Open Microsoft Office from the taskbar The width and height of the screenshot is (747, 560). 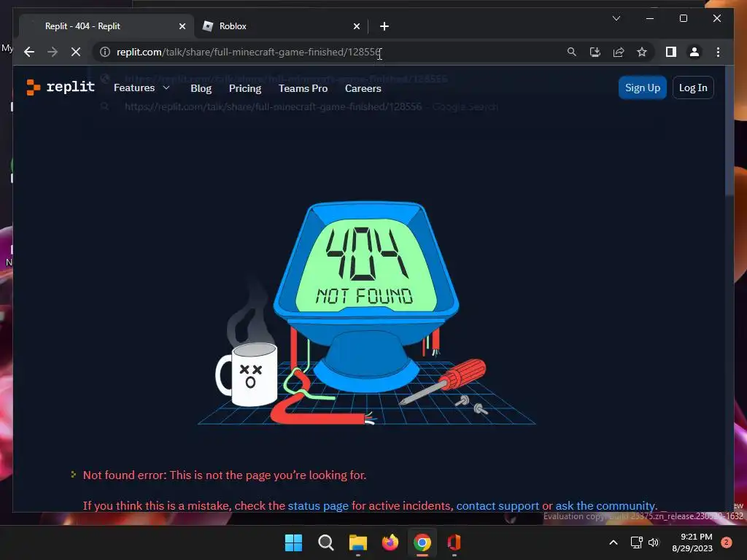coord(454,542)
